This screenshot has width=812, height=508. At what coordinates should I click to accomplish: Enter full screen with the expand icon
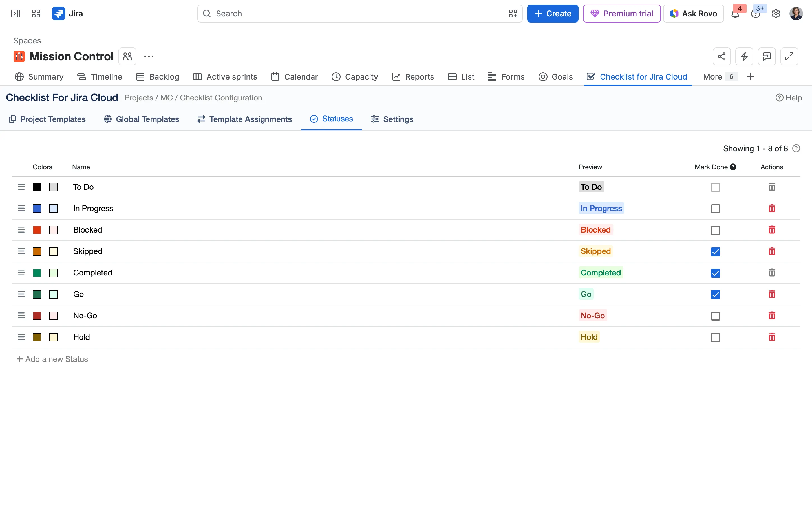pyautogui.click(x=789, y=56)
